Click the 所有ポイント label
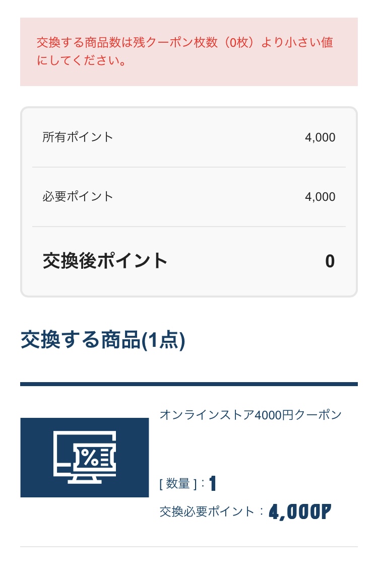The image size is (378, 588). click(x=78, y=137)
